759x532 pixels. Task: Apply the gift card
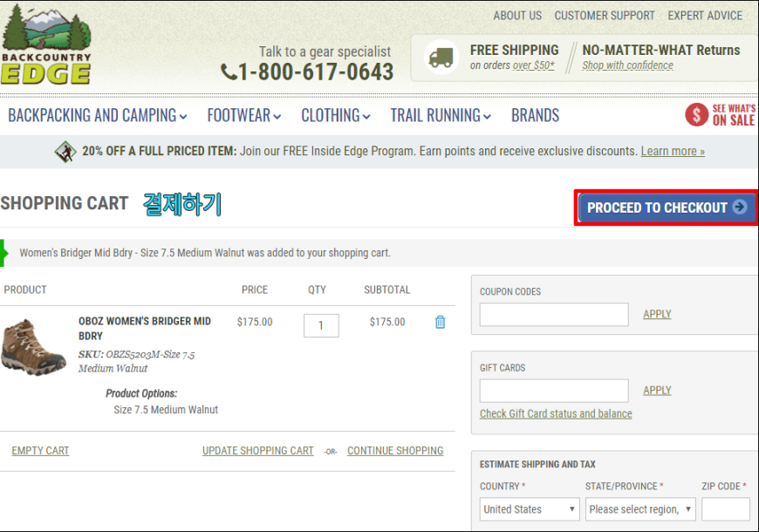pos(657,391)
